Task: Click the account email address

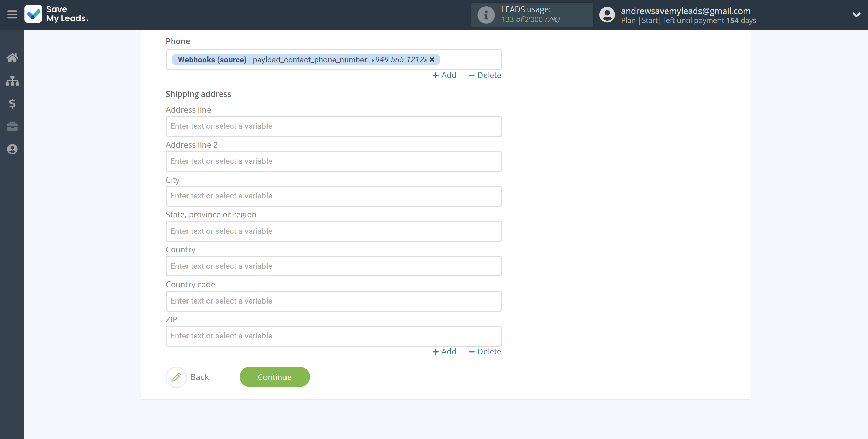Action: click(x=686, y=11)
